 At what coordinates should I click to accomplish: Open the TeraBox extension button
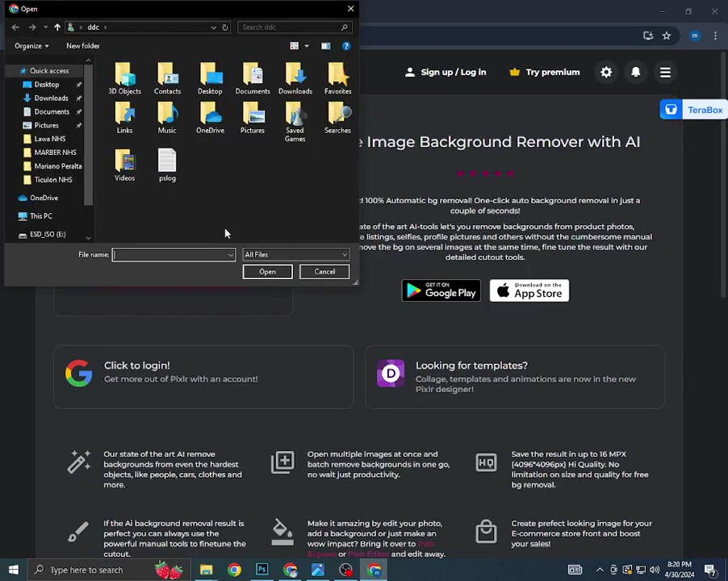click(x=693, y=110)
